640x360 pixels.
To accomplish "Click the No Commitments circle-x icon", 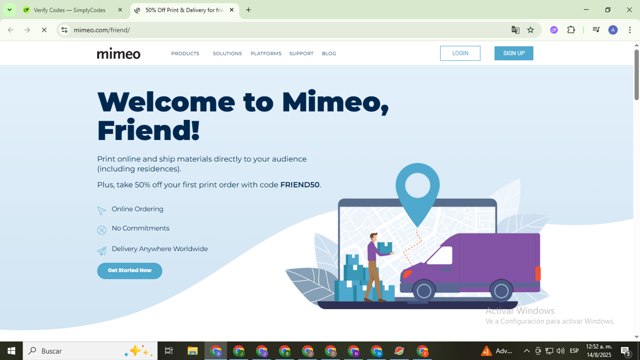I will tap(101, 230).
